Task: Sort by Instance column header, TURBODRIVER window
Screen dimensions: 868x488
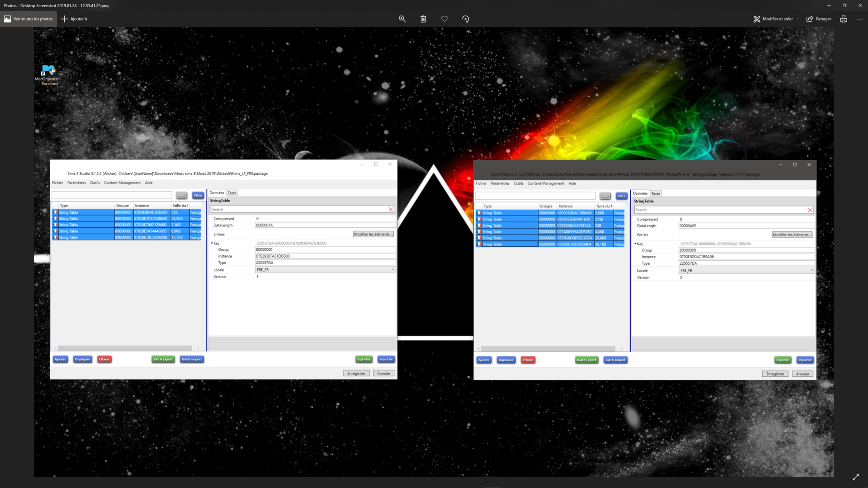Action: pyautogui.click(x=575, y=206)
